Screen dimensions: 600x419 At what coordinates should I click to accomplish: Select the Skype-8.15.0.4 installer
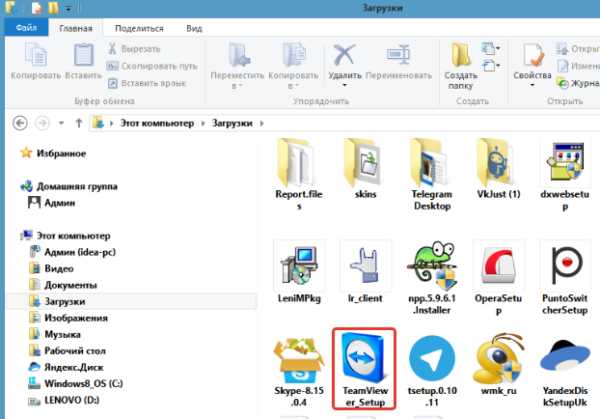[299, 370]
